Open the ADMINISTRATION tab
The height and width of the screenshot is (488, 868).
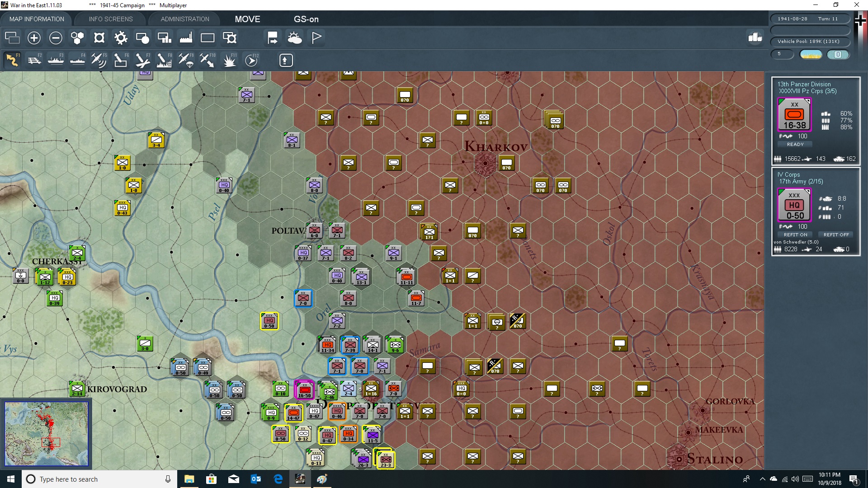click(x=185, y=19)
